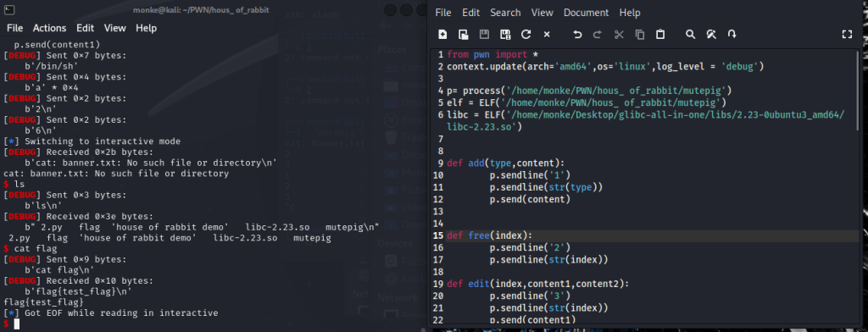Click the 'def edit(index,content1,content2):' line
The height and width of the screenshot is (332, 868).
point(538,284)
